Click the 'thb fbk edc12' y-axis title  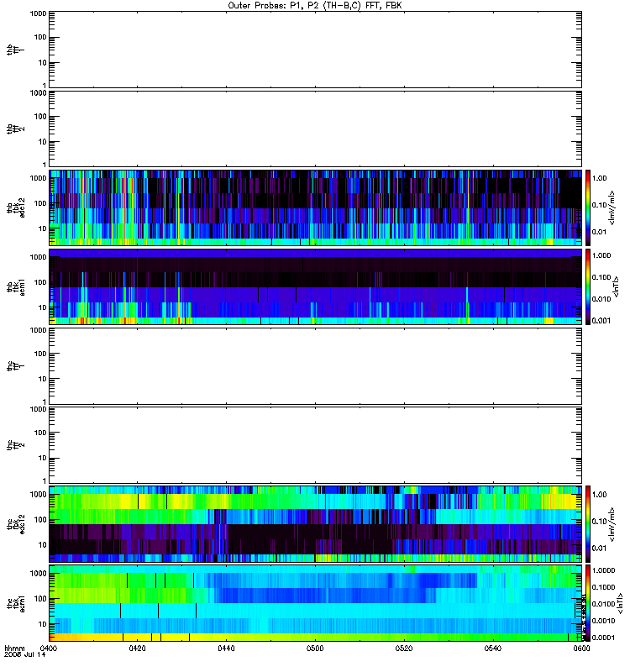point(16,207)
